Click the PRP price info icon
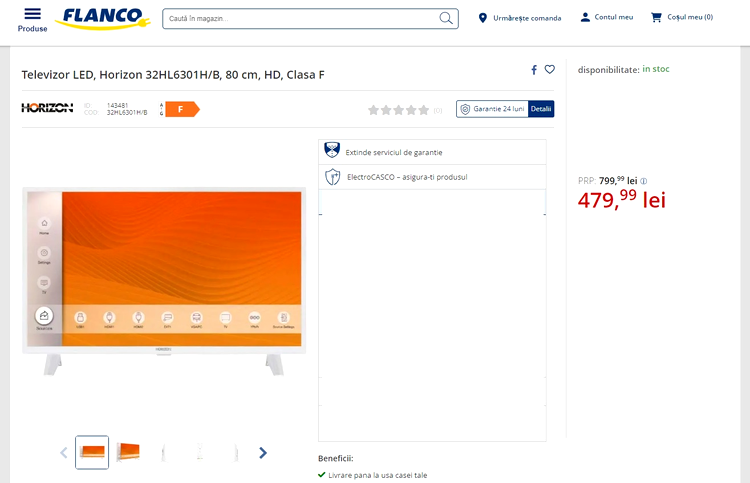The image size is (750, 483). click(x=644, y=181)
